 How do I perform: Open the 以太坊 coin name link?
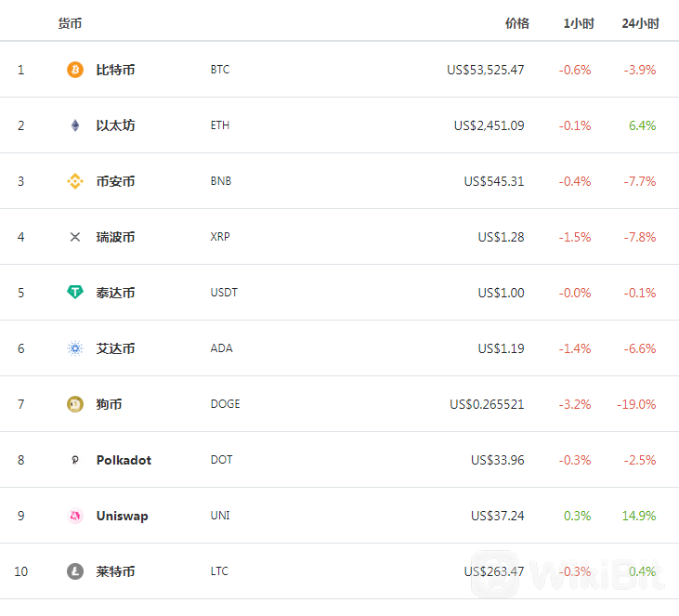(115, 125)
